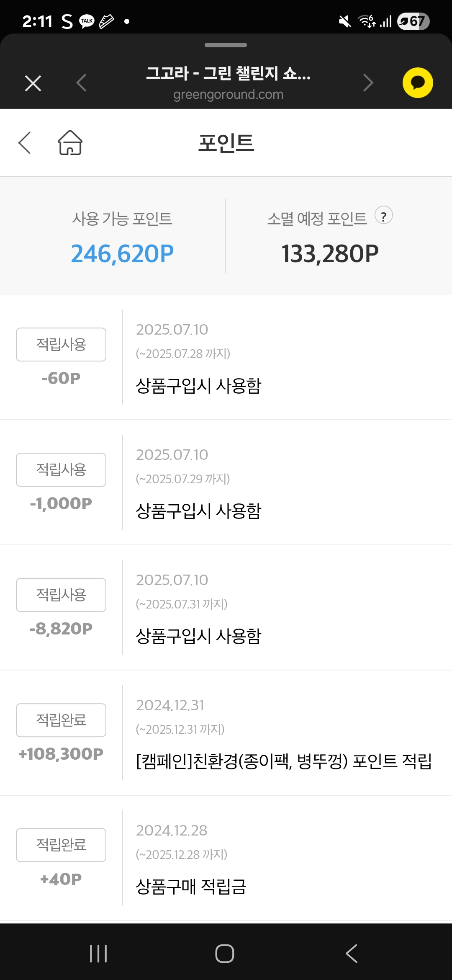Go forward in browser history
This screenshot has height=980, width=452.
(368, 83)
